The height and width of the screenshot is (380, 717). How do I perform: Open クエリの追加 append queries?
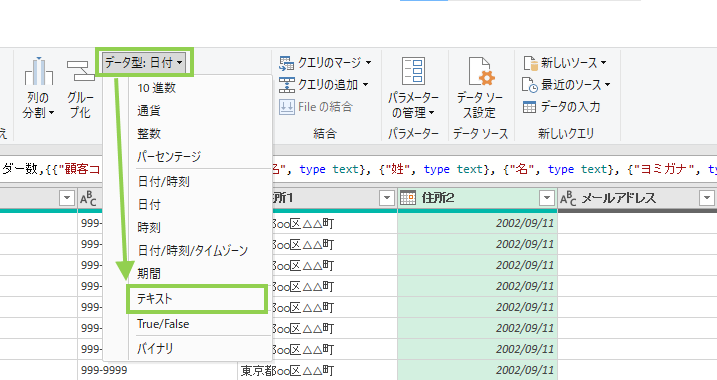coord(324,84)
